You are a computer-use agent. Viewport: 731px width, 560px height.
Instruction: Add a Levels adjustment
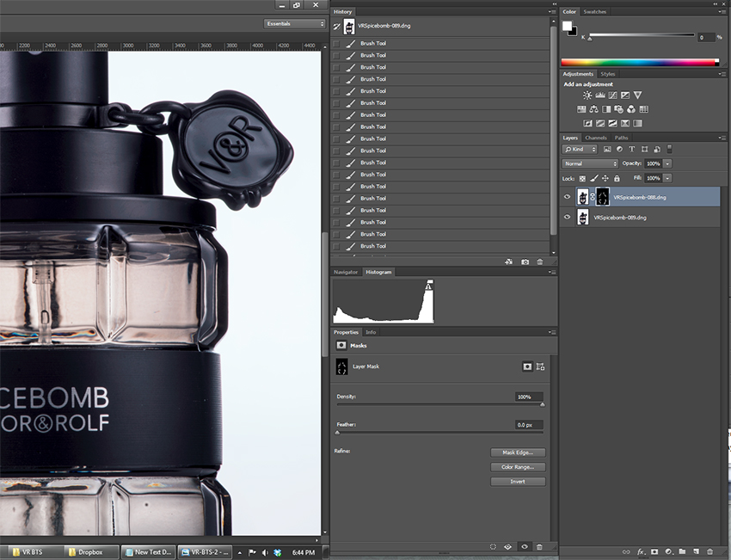tap(600, 95)
